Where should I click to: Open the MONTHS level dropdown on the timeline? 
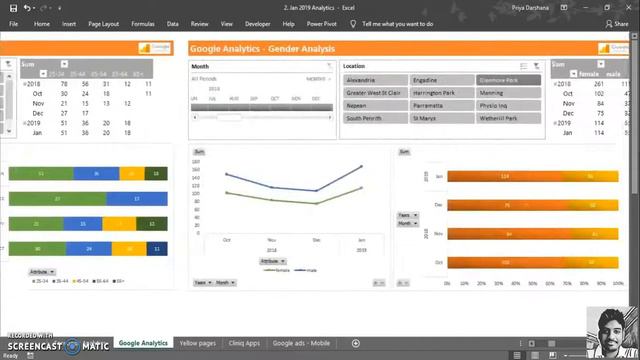pos(319,79)
